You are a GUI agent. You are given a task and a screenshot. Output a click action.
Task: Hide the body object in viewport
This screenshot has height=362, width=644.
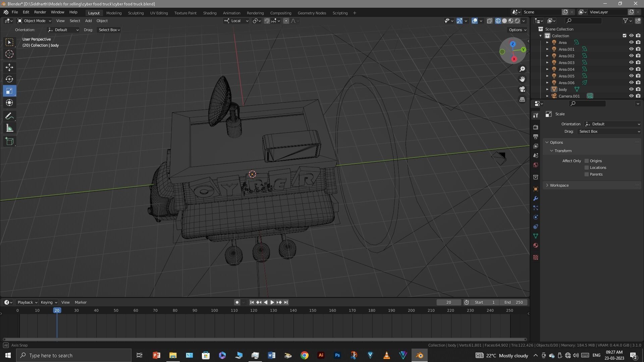(x=631, y=89)
